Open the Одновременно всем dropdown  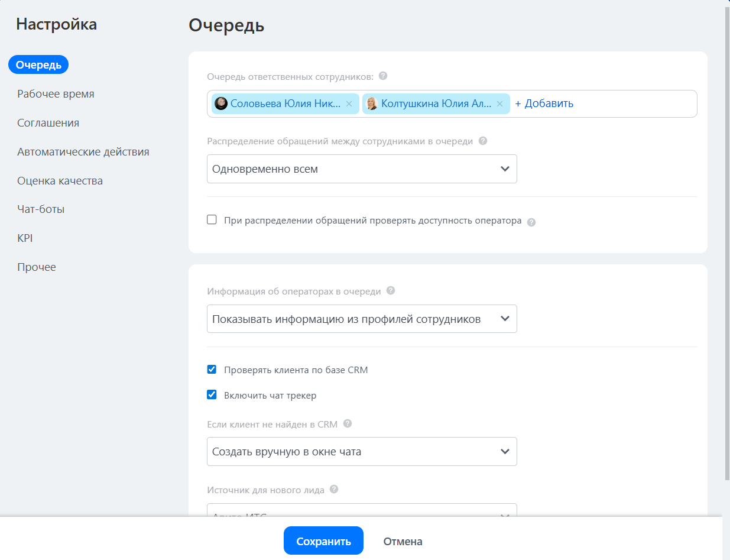362,169
